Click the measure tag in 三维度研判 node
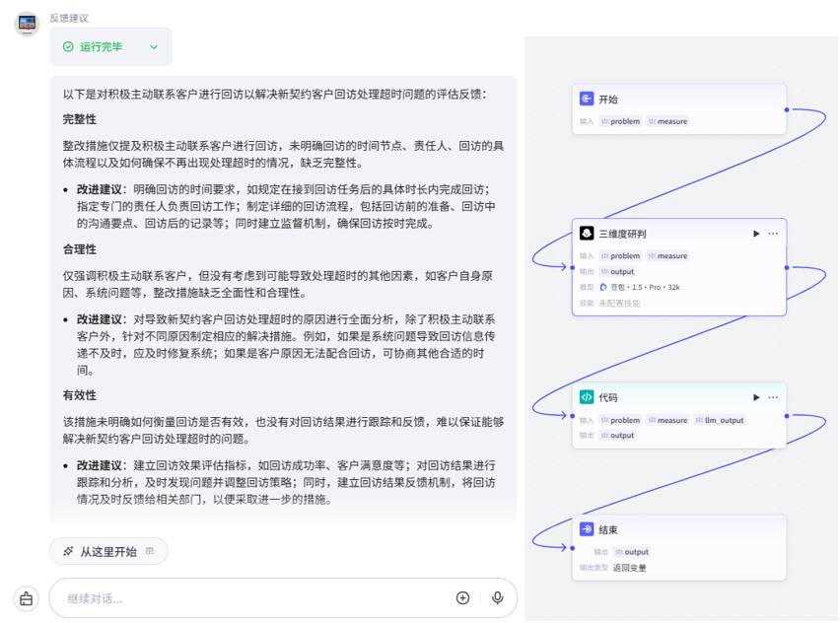This screenshot has height=623, width=840. point(667,256)
